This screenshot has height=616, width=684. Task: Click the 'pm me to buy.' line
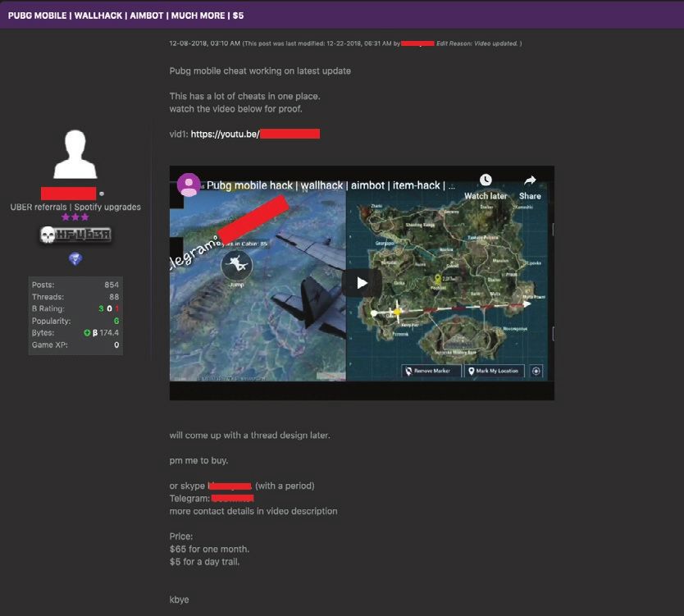[198, 461]
